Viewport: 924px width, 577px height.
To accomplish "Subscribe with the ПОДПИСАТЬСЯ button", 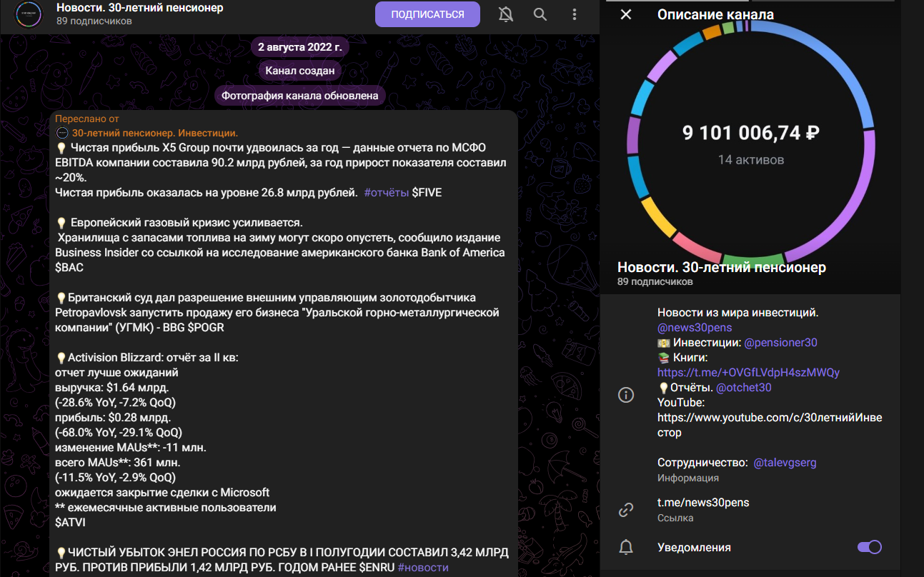I will tap(427, 14).
